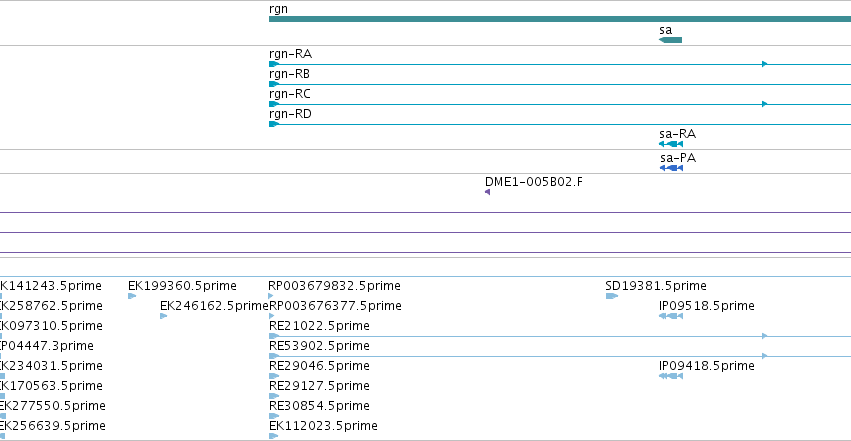This screenshot has width=851, height=441.
Task: Click the rgn-RA transcript start arrow
Action: (274, 64)
